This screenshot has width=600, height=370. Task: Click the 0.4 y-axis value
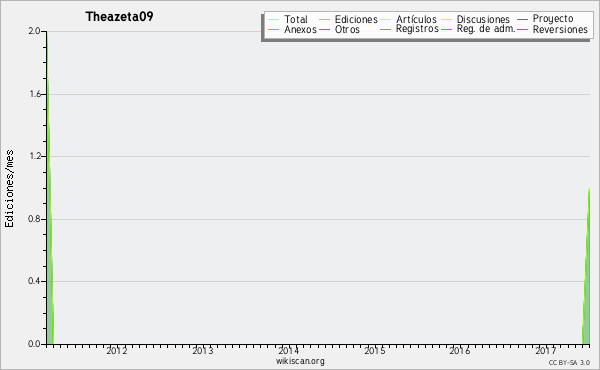(x=34, y=281)
